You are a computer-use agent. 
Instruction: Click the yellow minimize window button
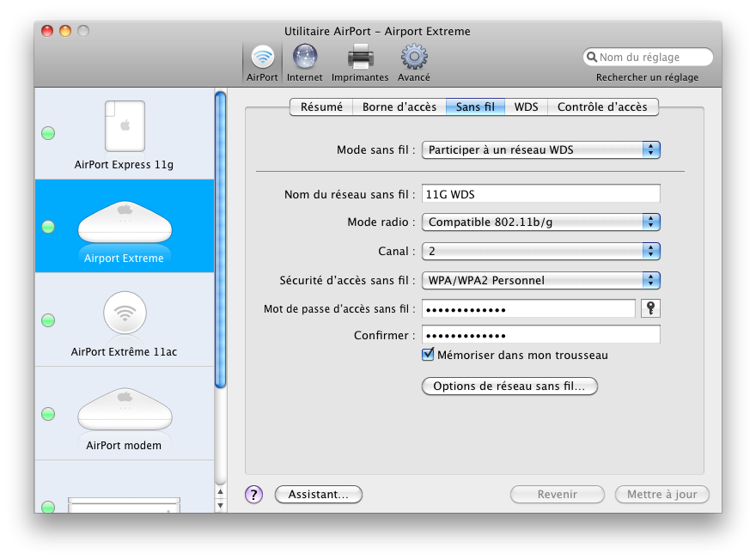click(x=65, y=31)
